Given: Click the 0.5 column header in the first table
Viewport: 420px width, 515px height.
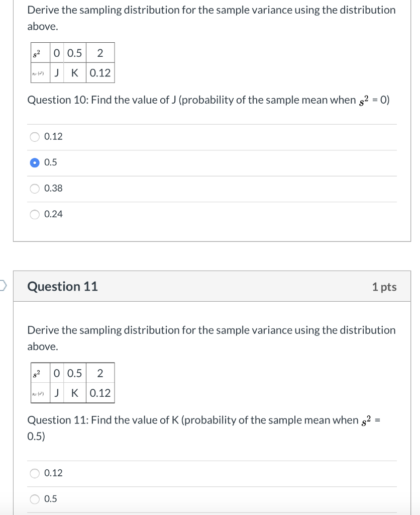Looking at the screenshot, I should tap(73, 52).
